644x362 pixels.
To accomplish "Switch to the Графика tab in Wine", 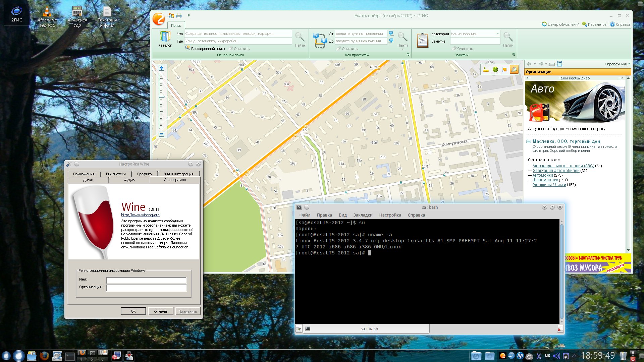I will (x=144, y=174).
